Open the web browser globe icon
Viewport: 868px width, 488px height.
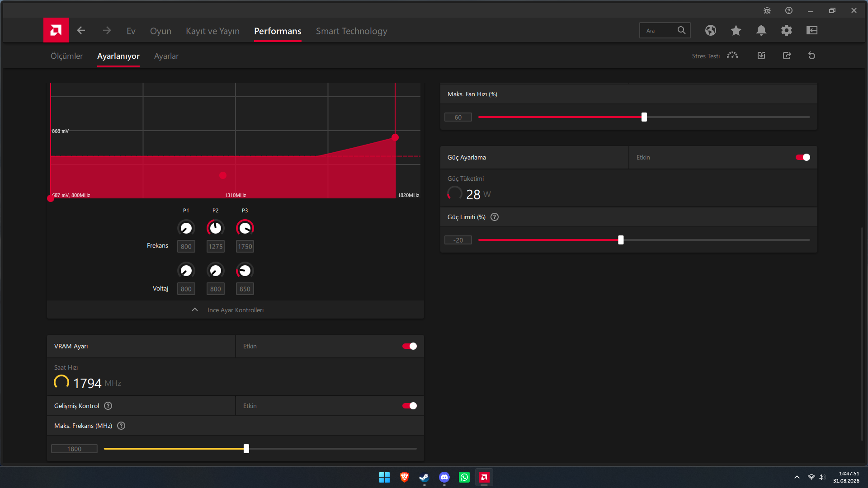[711, 30]
